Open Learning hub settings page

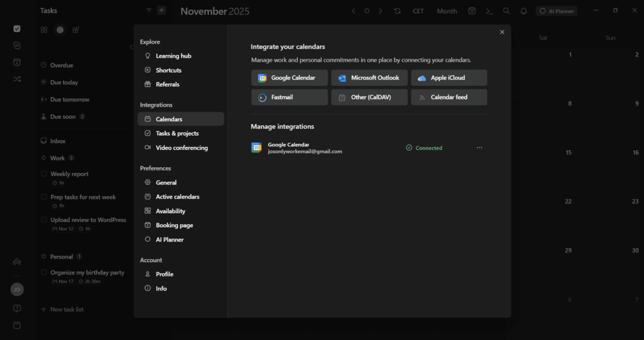181,56
